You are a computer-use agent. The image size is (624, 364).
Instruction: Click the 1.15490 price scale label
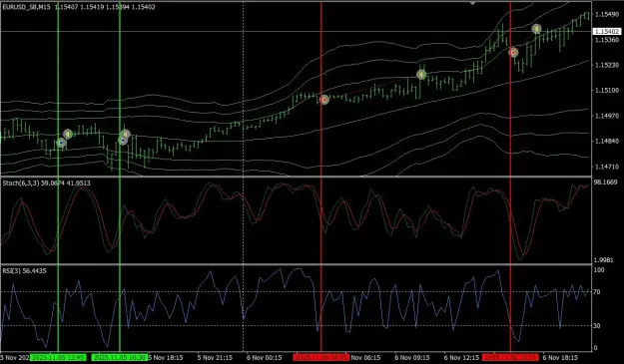[x=606, y=15]
